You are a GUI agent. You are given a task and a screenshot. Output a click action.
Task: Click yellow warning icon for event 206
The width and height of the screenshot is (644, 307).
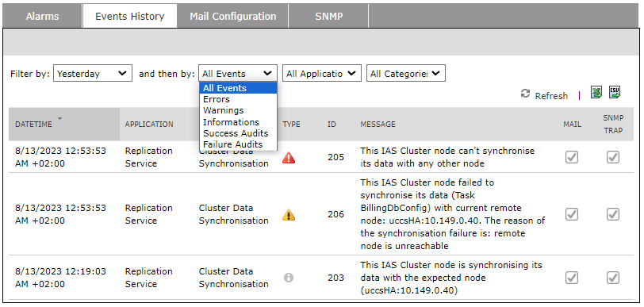point(289,214)
